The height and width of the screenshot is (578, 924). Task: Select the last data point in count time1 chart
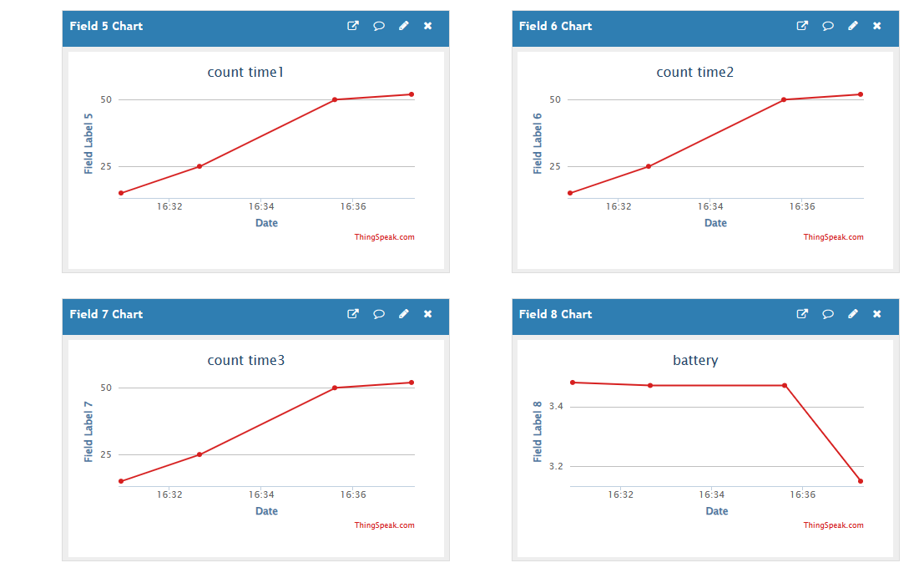412,94
